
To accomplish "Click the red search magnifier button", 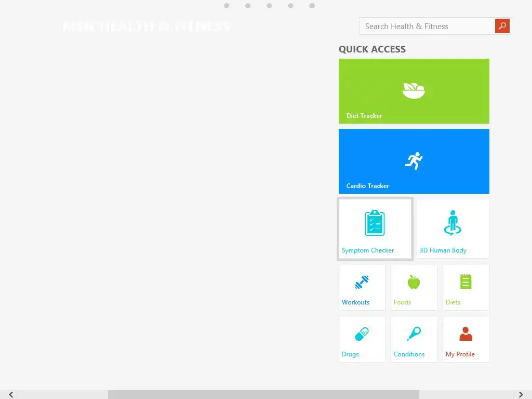I will click(502, 26).
